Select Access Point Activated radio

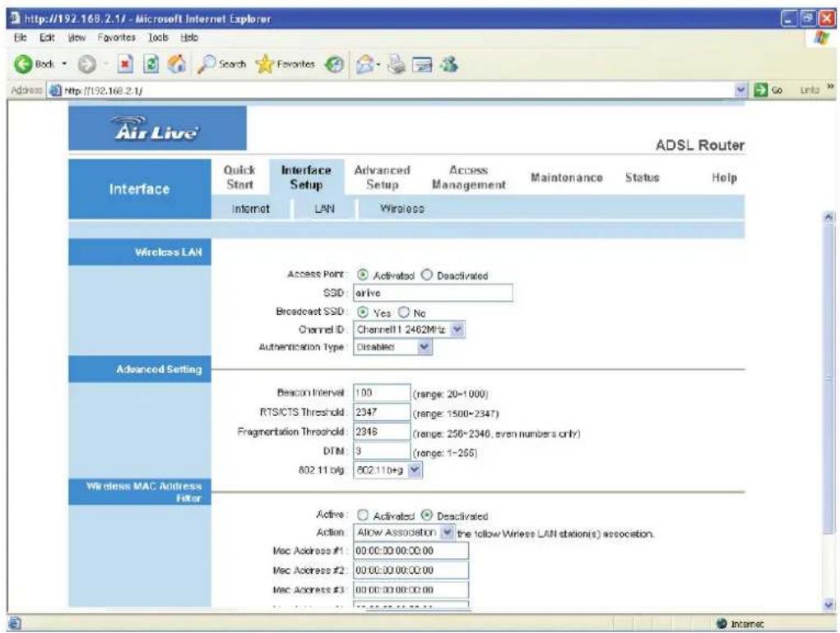click(x=363, y=275)
